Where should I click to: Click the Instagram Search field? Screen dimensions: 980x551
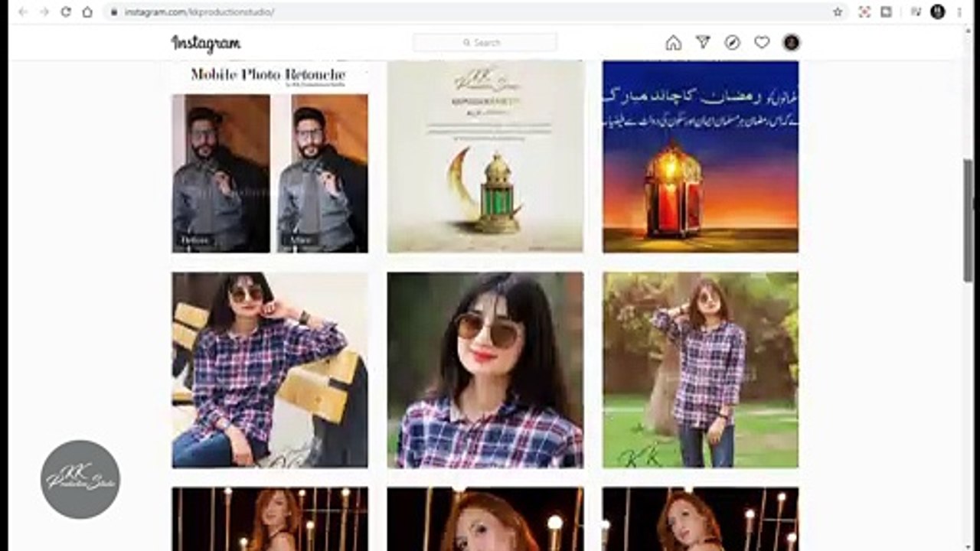coord(485,43)
